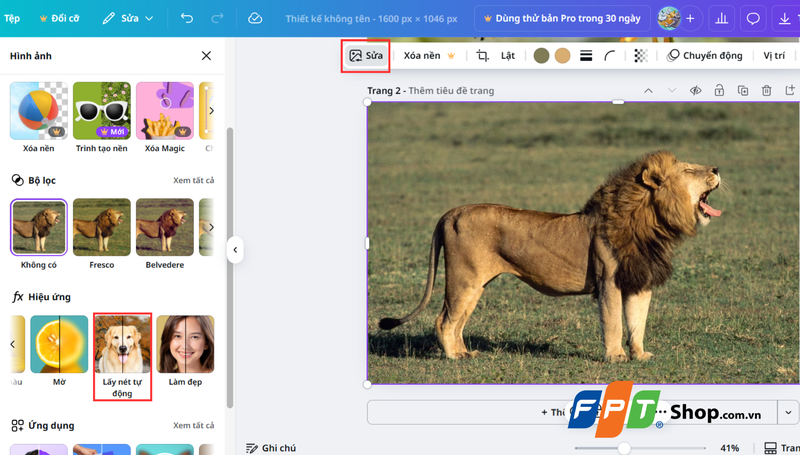Click the cloud save status icon
This screenshot has height=455, width=800.
[255, 18]
